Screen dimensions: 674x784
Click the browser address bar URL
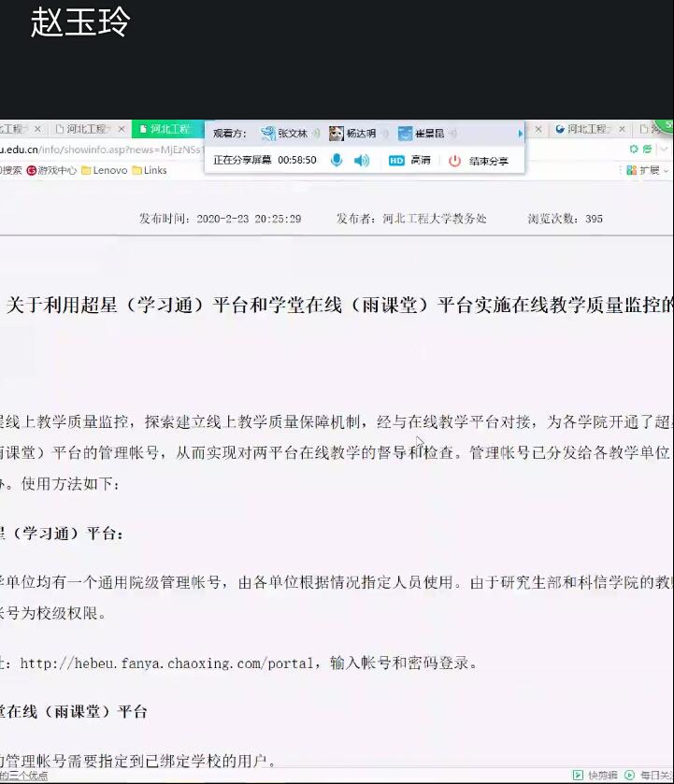[x=102, y=150]
